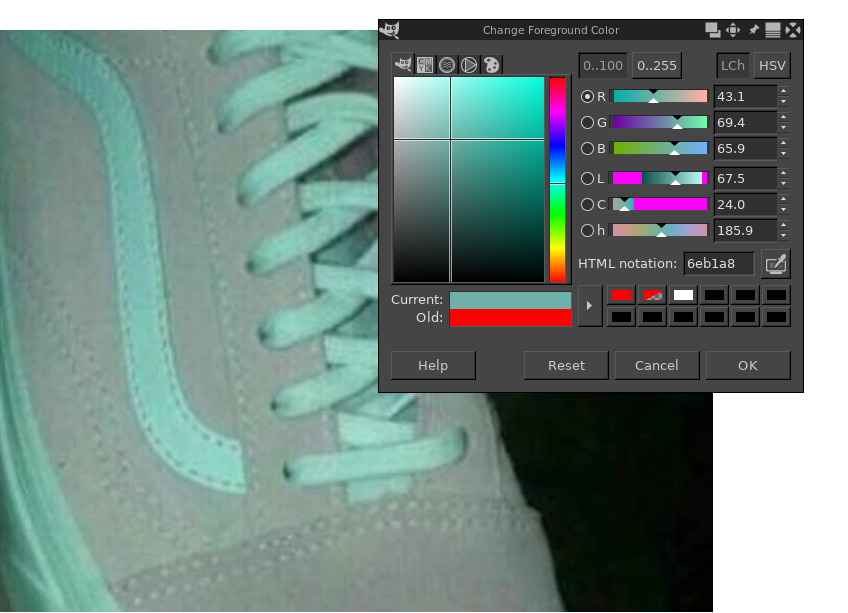The width and height of the screenshot is (848, 613).
Task: Expand the color history arrow button
Action: pos(590,305)
